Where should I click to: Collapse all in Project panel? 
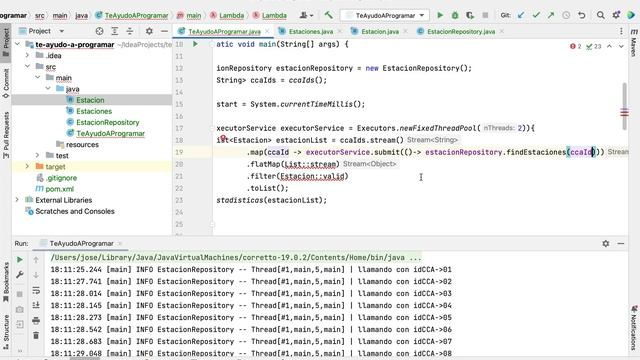(130, 31)
